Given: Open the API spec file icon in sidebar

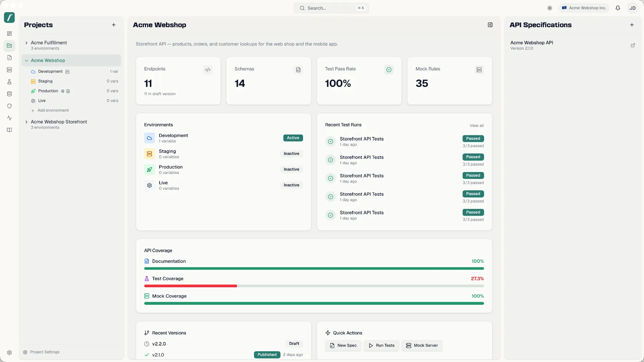Looking at the screenshot, I should 9,58.
